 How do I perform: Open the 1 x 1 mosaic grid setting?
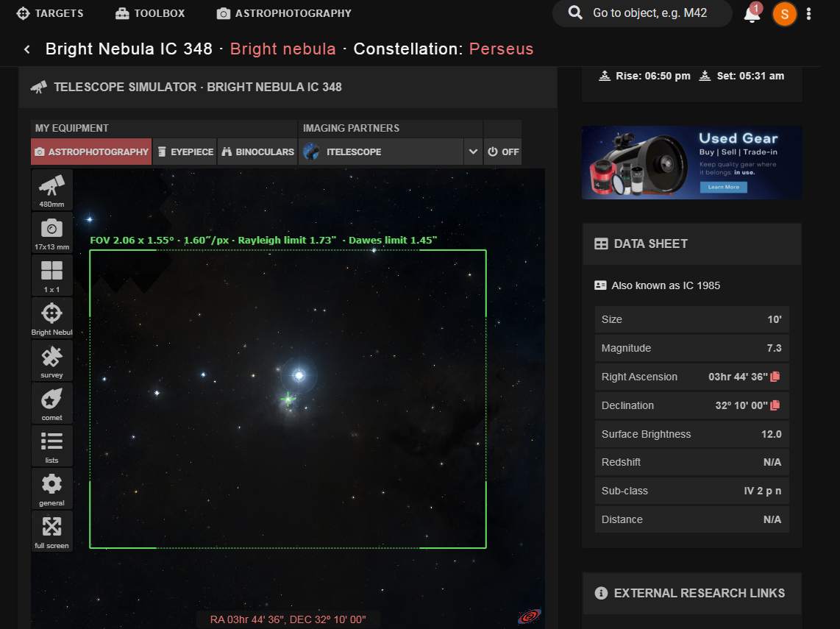[x=52, y=275]
